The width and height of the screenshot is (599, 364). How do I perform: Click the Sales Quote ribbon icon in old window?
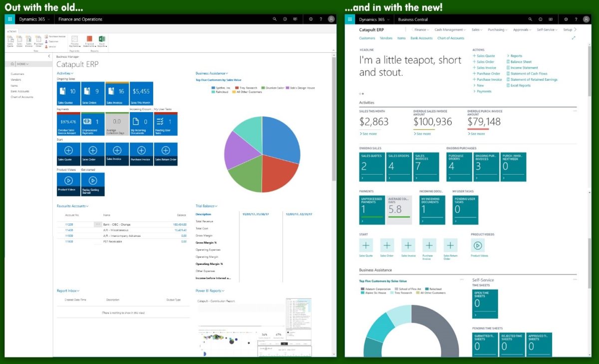[10, 41]
